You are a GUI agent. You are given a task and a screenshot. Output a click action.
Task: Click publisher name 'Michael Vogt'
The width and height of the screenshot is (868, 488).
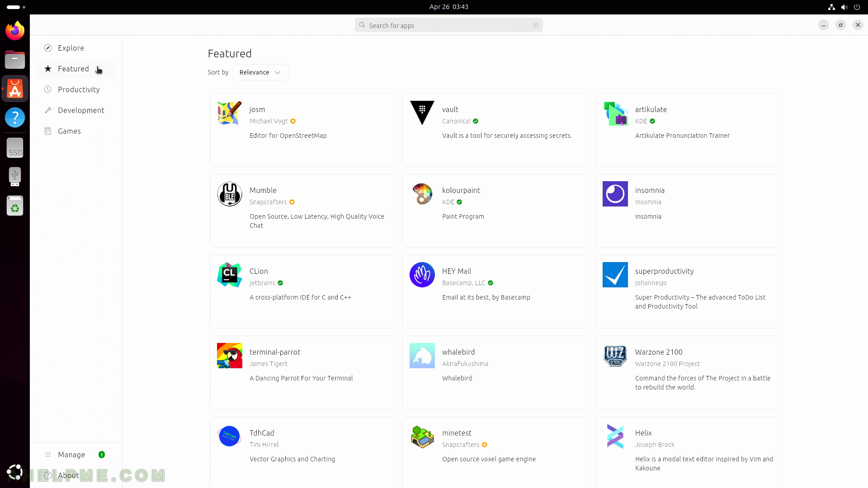pyautogui.click(x=269, y=121)
